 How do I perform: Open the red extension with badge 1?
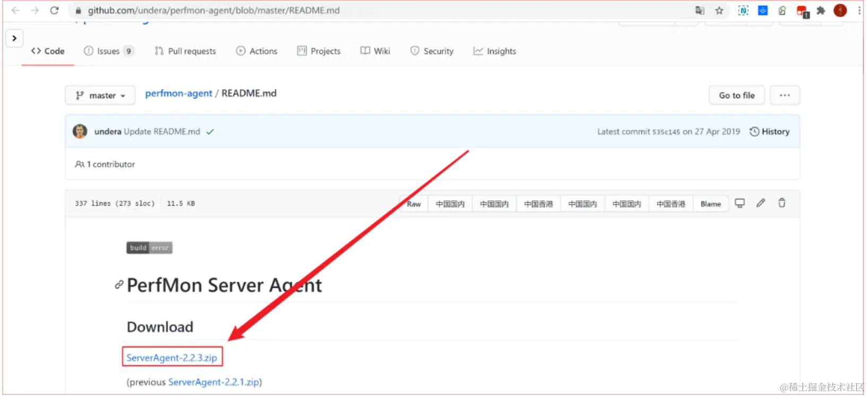coord(802,11)
